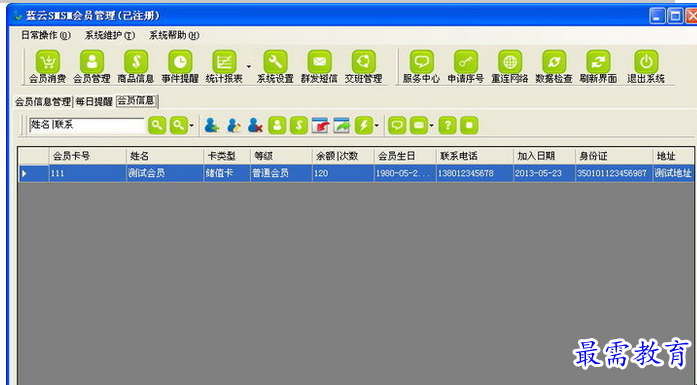Focus the 姓名|联系 search field
The width and height of the screenshot is (697, 385).
point(87,125)
